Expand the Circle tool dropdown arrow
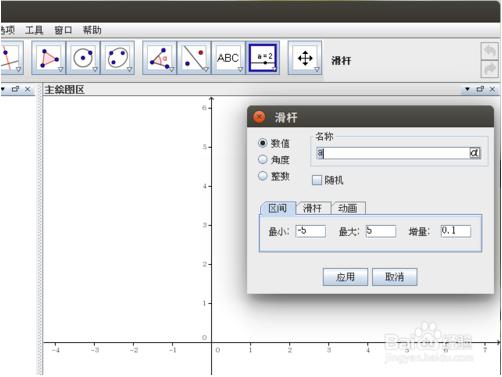502x377 pixels. [95, 69]
